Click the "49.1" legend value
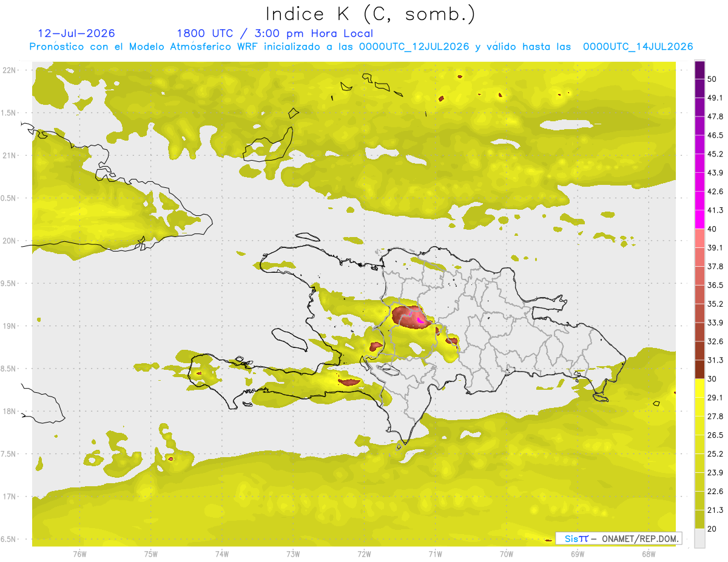 [x=715, y=98]
